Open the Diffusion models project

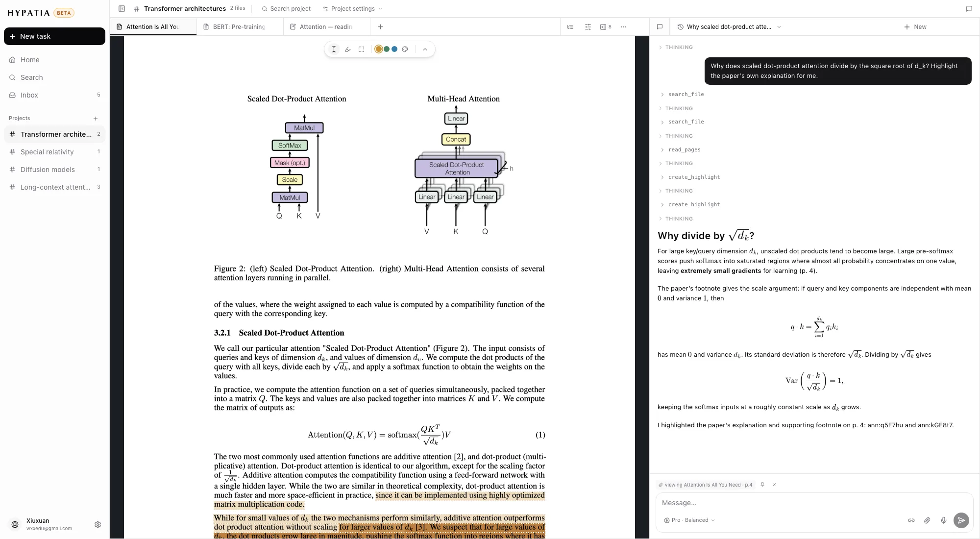tap(54, 170)
